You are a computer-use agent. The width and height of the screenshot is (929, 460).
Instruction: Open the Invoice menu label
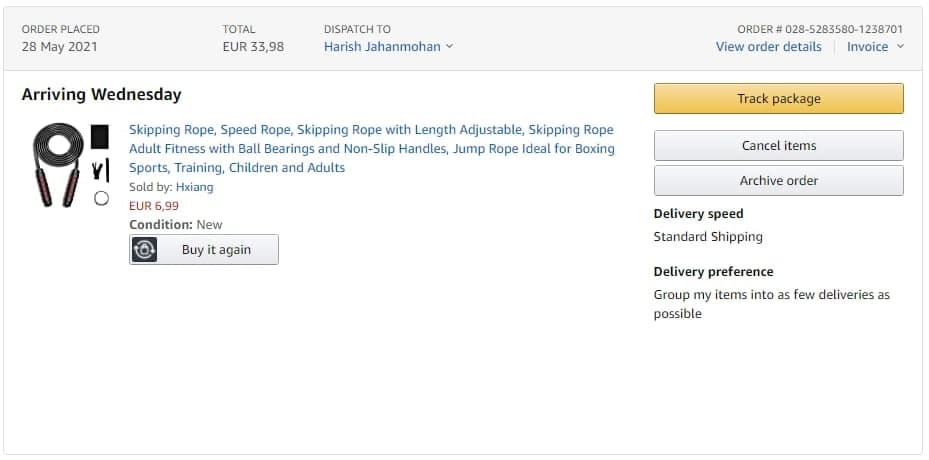tap(867, 47)
